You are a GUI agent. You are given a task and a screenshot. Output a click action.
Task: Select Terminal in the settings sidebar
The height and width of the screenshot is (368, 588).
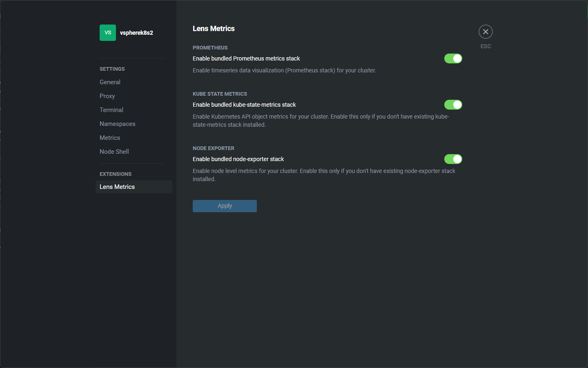(111, 110)
